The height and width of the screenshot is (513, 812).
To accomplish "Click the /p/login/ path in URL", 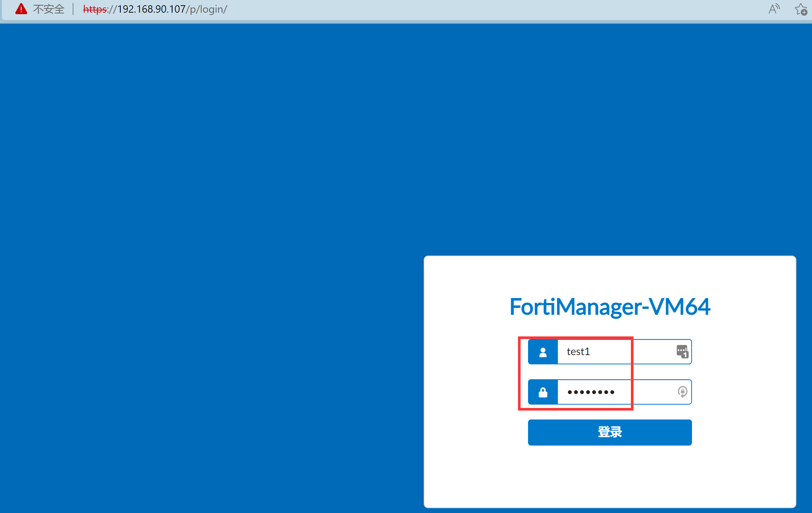I will tap(206, 9).
